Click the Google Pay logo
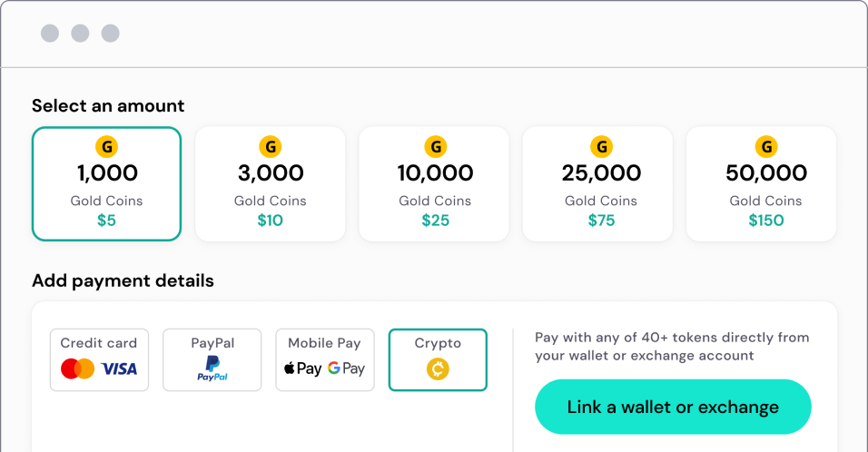 (x=346, y=368)
